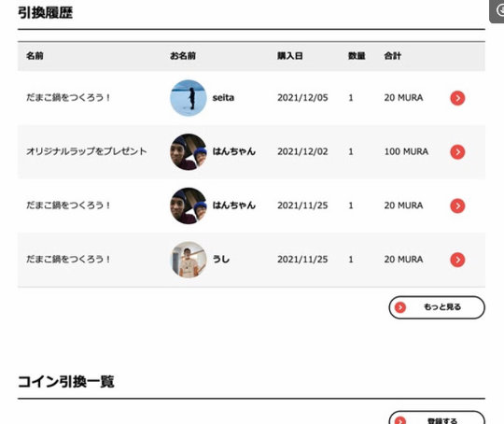Image resolution: width=504 pixels, height=424 pixels.
Task: Click the 数量 column header
Action: (x=357, y=56)
